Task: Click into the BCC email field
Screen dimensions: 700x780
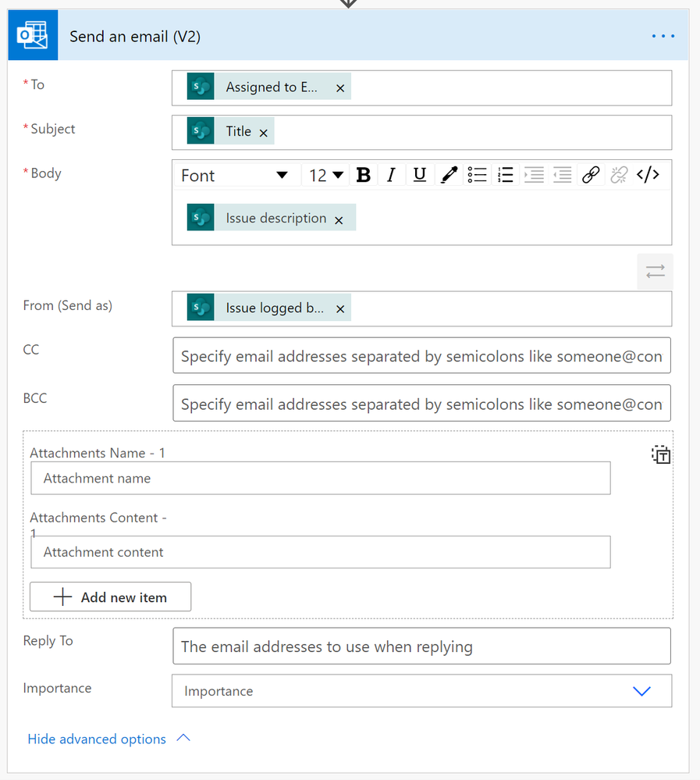Action: 421,404
